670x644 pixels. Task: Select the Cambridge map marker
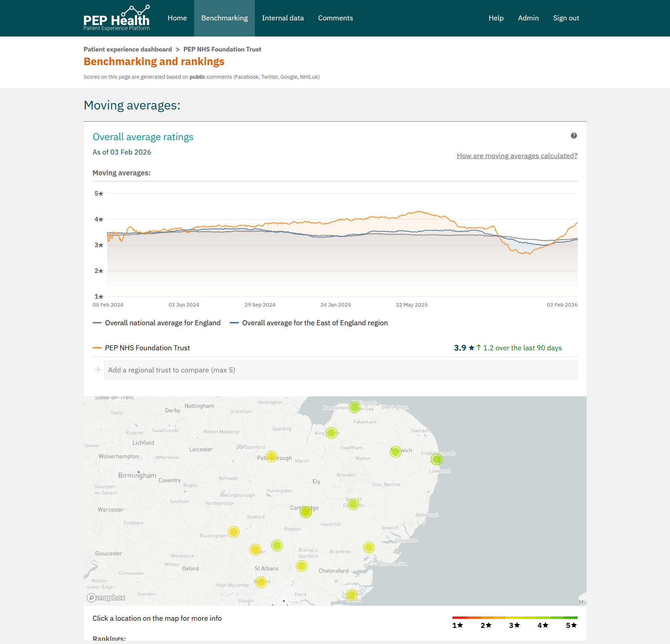coord(306,512)
